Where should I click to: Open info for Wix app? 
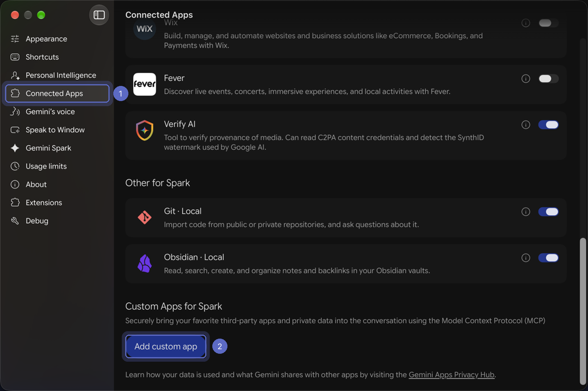526,23
